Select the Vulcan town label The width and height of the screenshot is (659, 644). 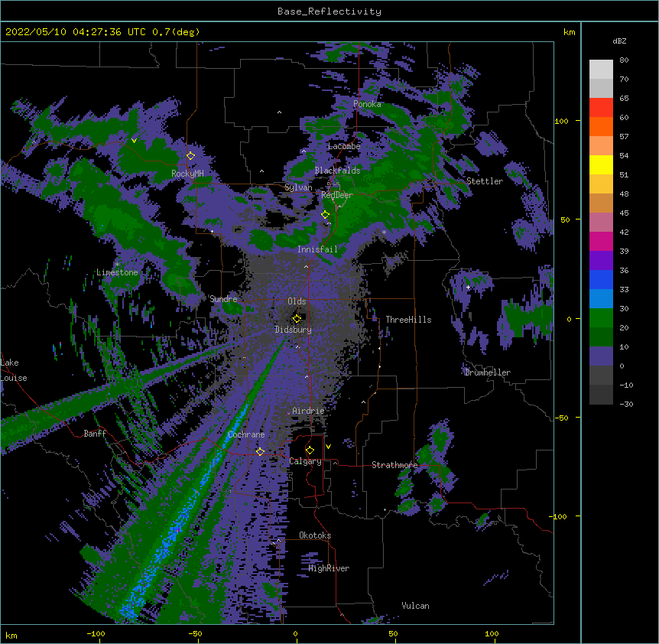(415, 606)
